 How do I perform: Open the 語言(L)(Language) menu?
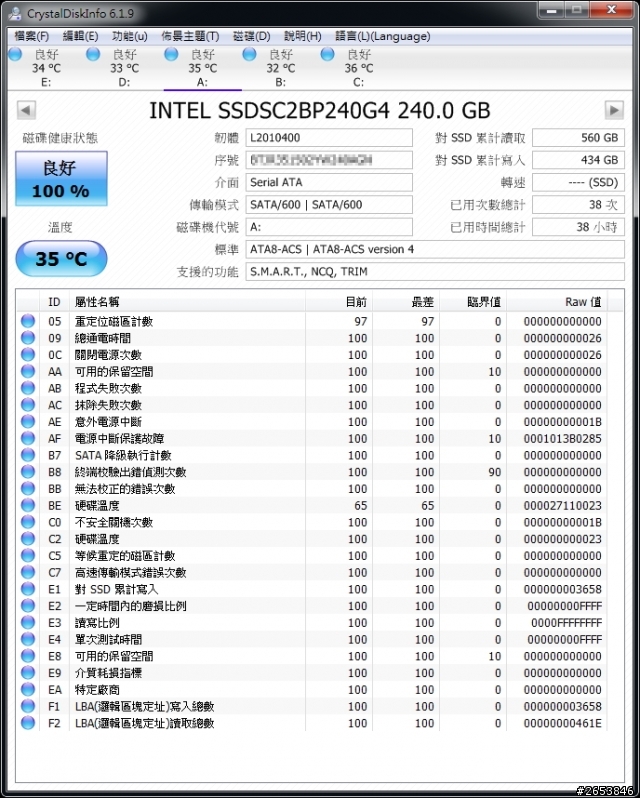click(x=383, y=36)
